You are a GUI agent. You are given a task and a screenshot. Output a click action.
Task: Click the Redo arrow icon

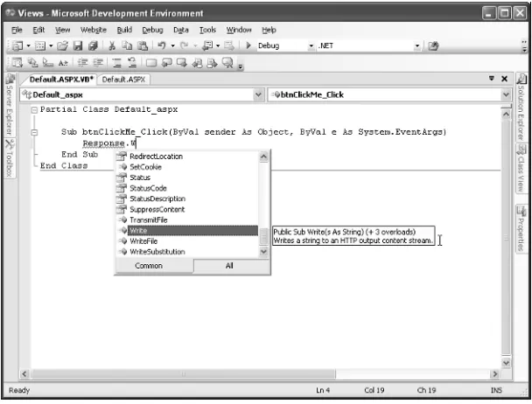tap(185, 45)
